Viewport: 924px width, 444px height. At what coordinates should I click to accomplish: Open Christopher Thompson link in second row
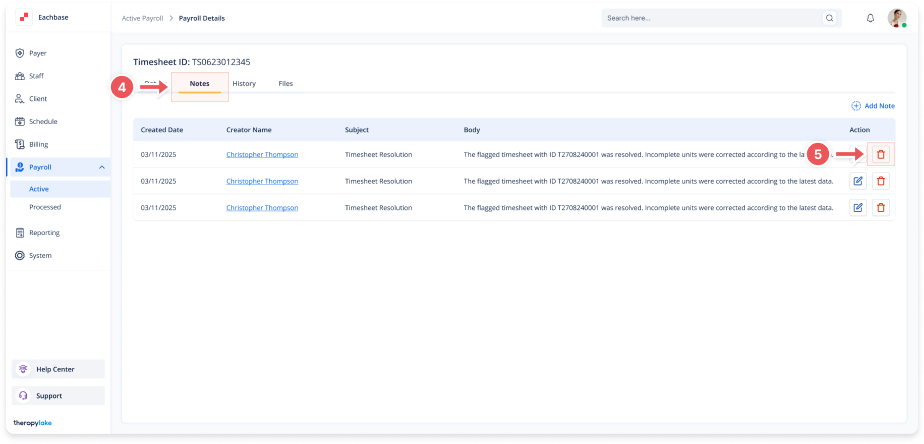coord(262,181)
